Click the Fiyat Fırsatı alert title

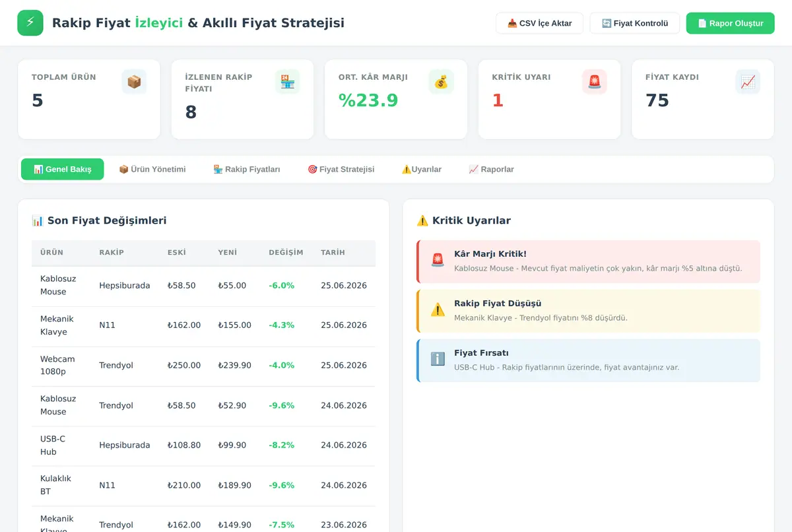[x=481, y=353]
